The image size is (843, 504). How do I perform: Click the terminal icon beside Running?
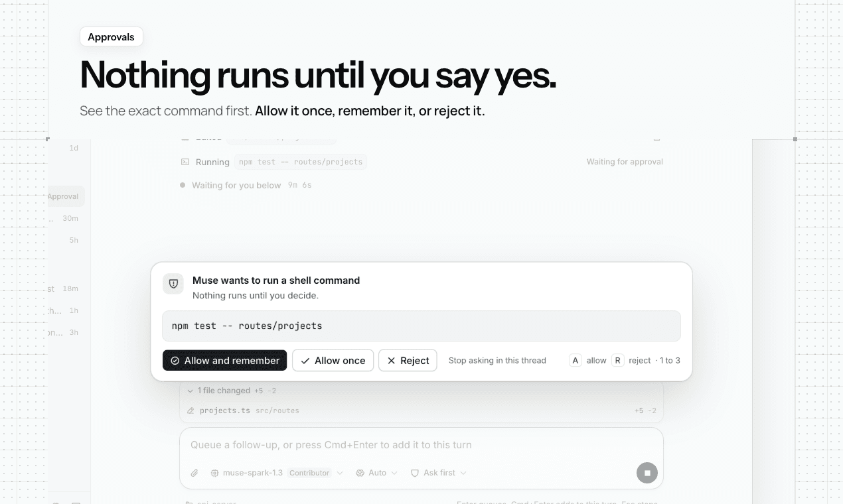(x=185, y=162)
